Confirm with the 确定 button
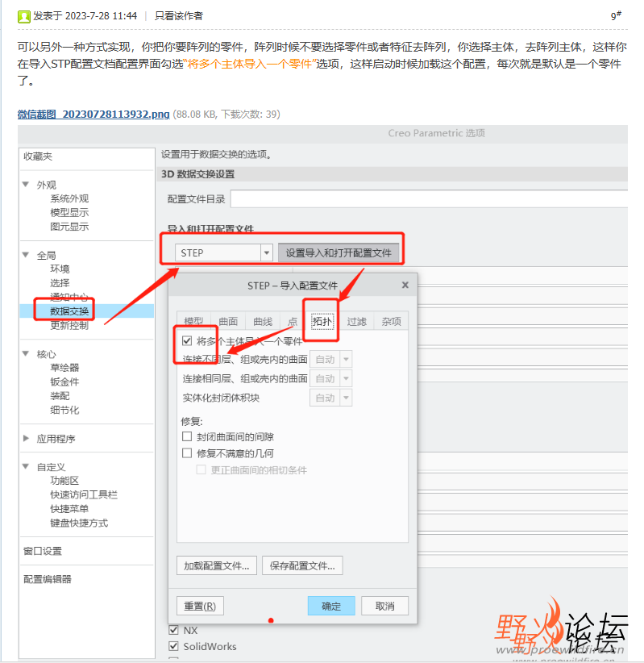The width and height of the screenshot is (644, 663). tap(331, 606)
